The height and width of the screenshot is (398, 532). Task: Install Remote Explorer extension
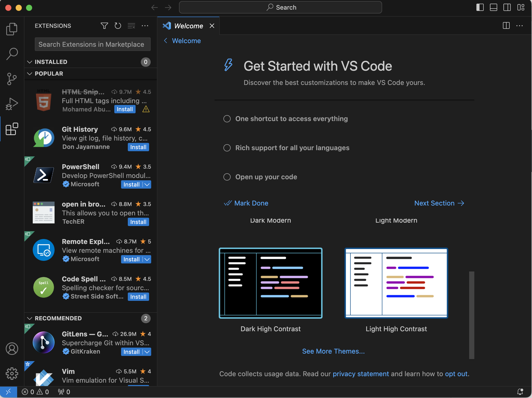tap(132, 259)
